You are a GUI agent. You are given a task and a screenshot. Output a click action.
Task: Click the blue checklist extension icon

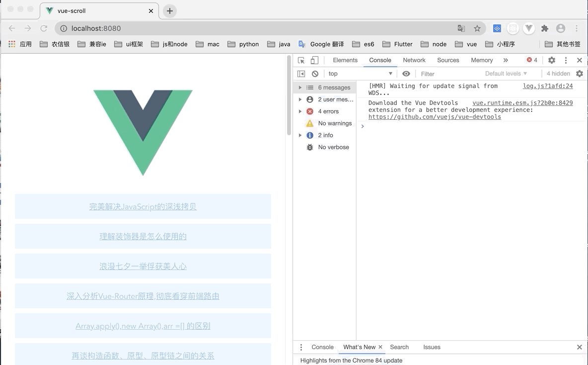click(x=497, y=28)
